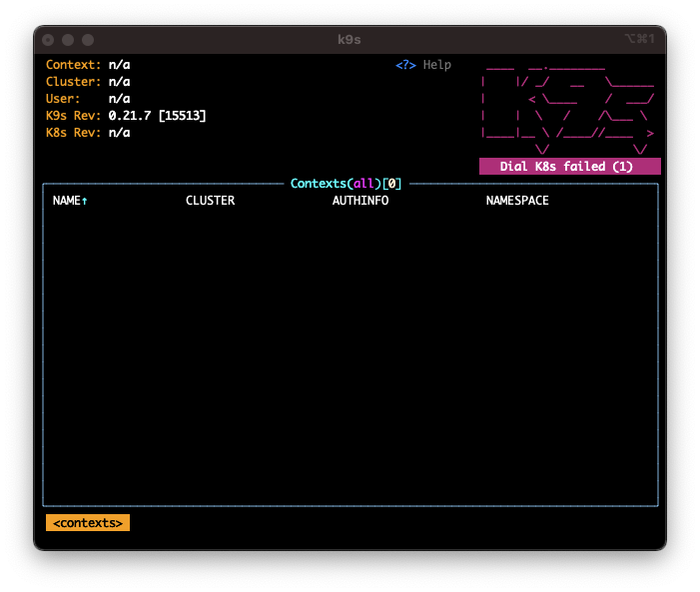Click the K8s Rev: n/a line
This screenshot has width=700, height=592.
click(88, 133)
